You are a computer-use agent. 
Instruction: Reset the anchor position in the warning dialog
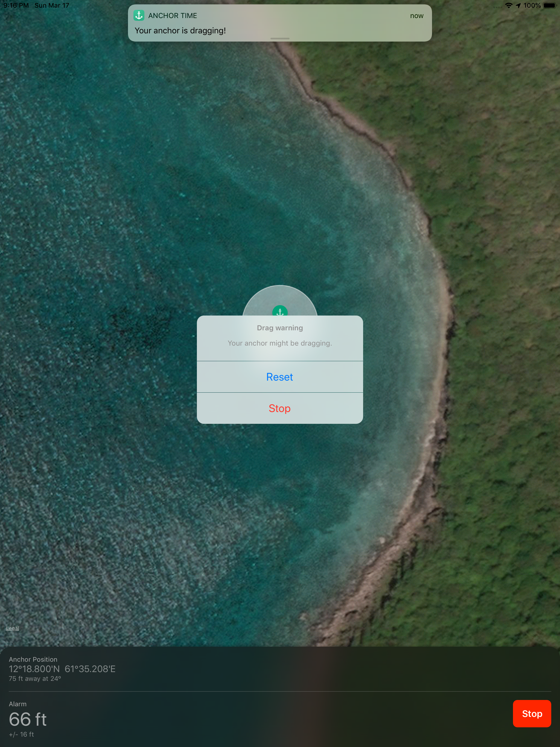279,377
